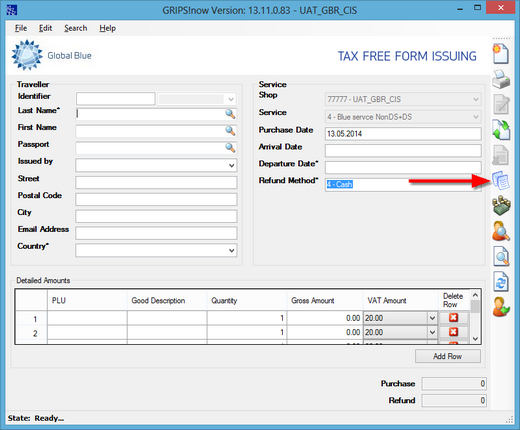The width and height of the screenshot is (520, 430).
Task: Open the Help menu
Action: [107, 28]
